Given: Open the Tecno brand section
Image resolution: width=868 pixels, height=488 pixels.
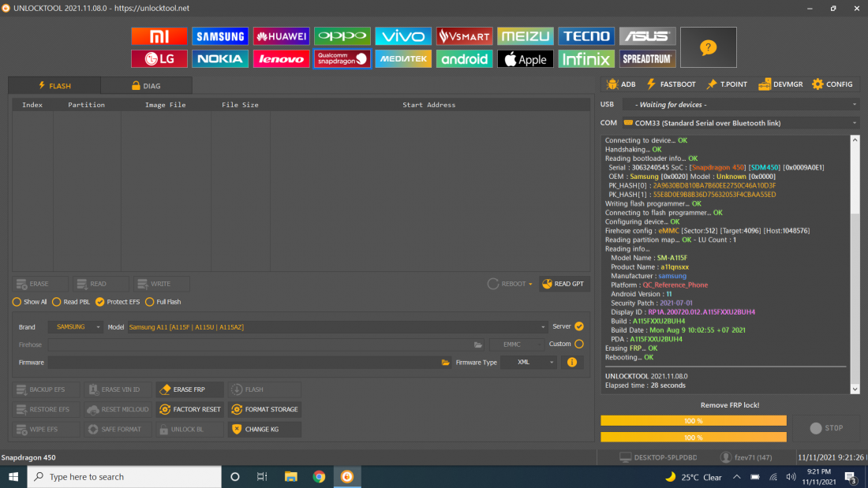Looking at the screenshot, I should [x=586, y=36].
